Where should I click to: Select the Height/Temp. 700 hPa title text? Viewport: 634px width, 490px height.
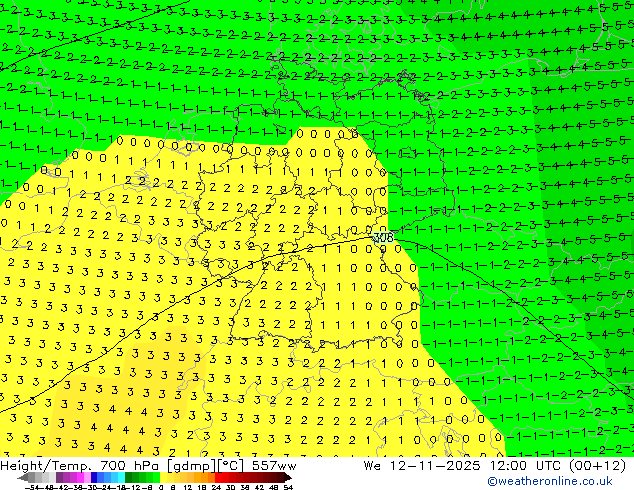[80, 466]
